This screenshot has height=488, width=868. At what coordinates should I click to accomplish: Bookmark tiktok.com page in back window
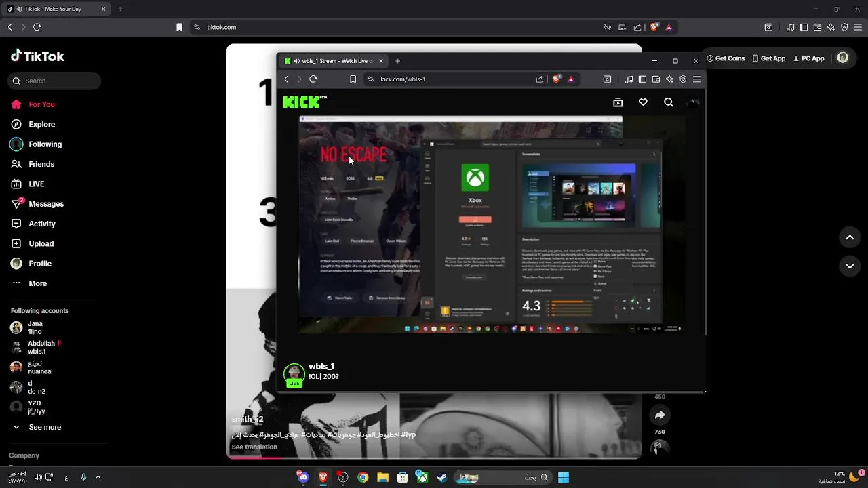[x=179, y=27]
